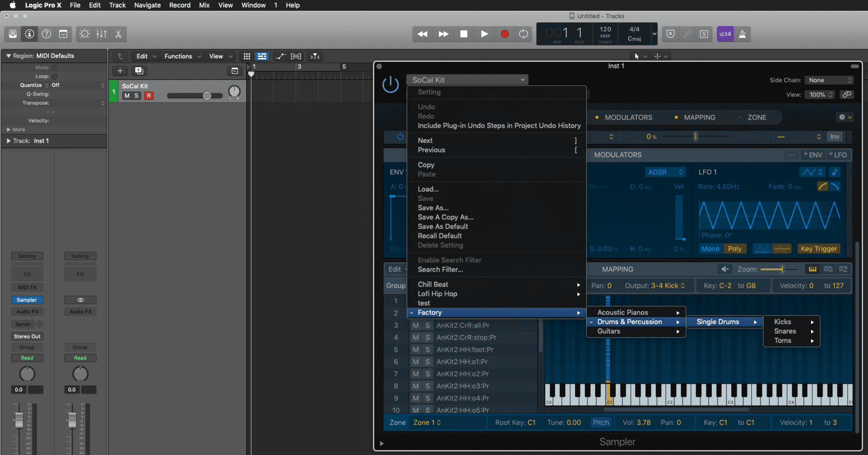
Task: Click the Sampler slot in channel strip
Action: [x=27, y=300]
